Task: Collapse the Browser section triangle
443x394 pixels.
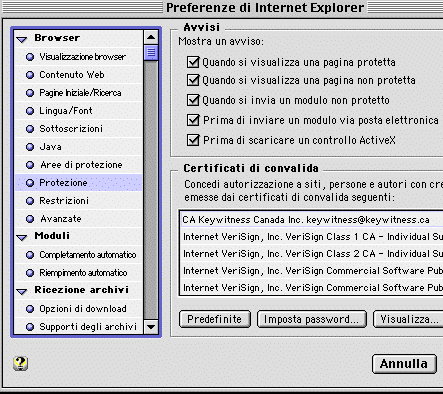Action: 22,39
